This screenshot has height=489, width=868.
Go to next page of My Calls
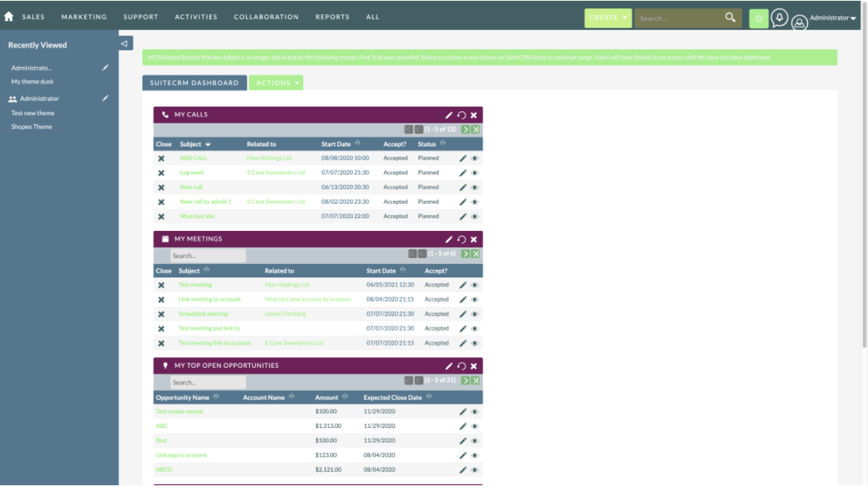(x=466, y=129)
